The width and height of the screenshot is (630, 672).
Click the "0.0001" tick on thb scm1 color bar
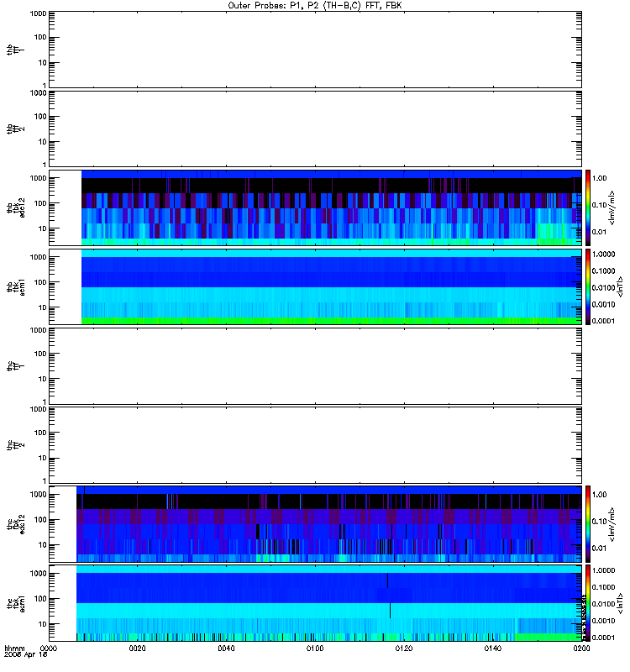(x=603, y=321)
